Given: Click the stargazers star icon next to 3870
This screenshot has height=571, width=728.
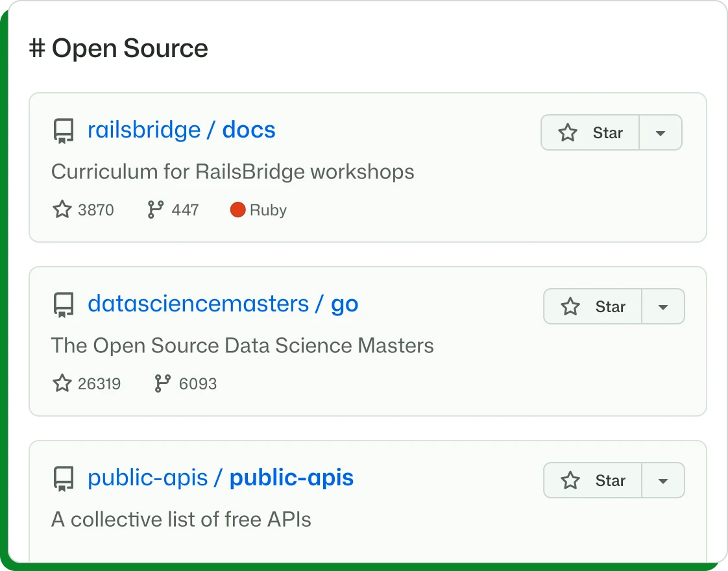Looking at the screenshot, I should click(x=62, y=210).
